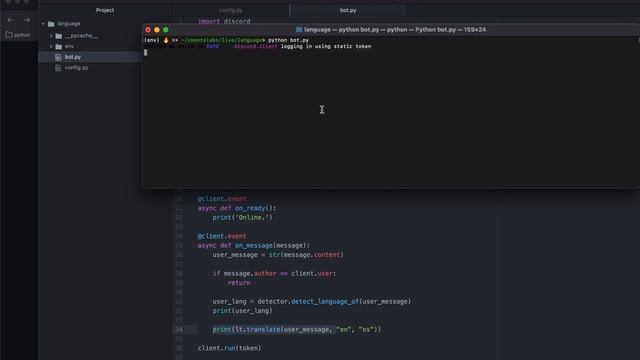Click the Project panel header

coord(105,10)
